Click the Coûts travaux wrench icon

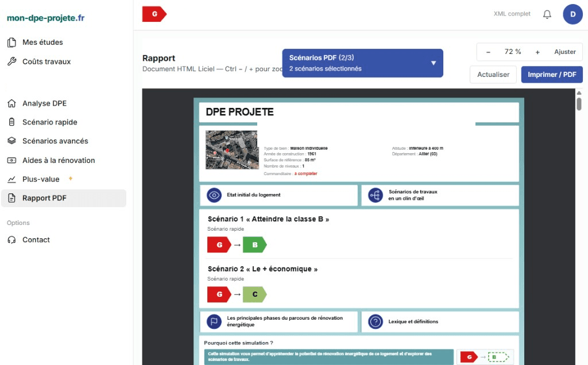pos(11,61)
